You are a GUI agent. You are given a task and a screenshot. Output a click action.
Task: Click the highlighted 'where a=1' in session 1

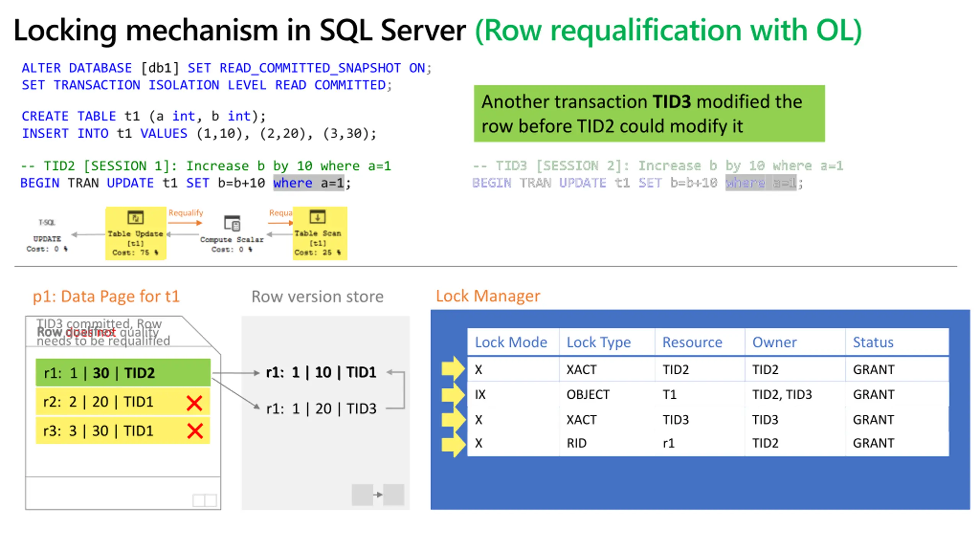pyautogui.click(x=309, y=183)
